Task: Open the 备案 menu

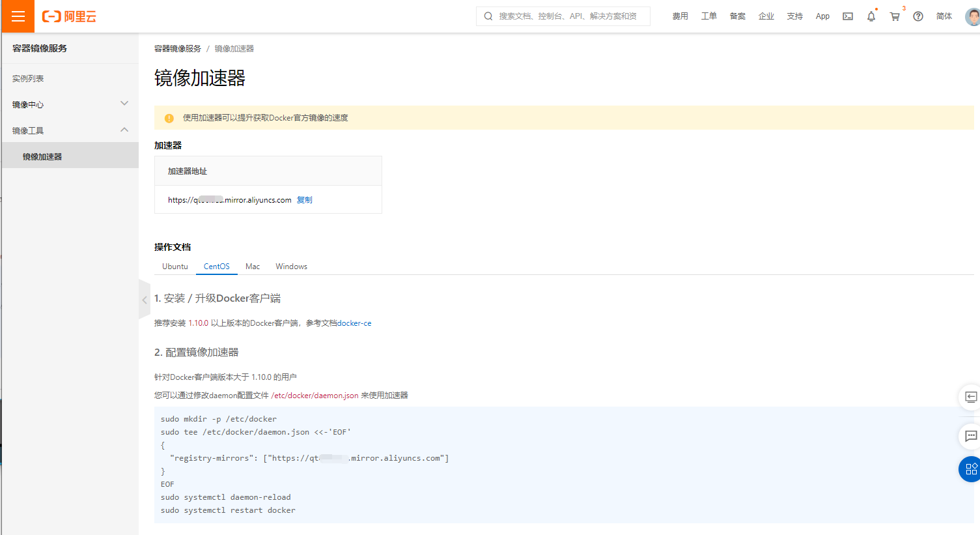Action: (738, 16)
